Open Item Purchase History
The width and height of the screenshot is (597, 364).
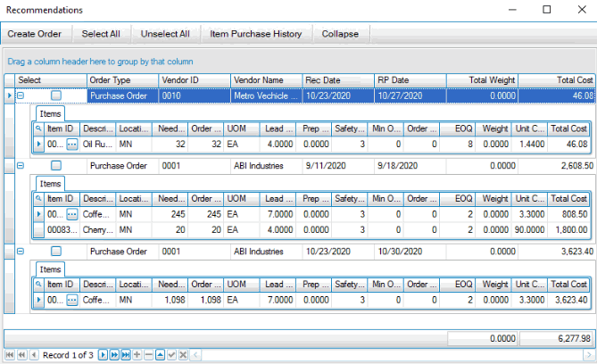coord(256,34)
